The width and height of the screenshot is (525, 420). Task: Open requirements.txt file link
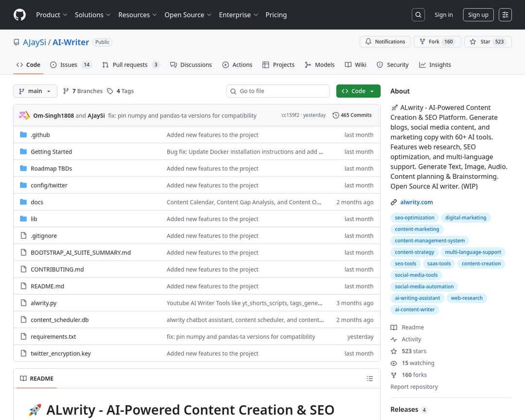click(53, 337)
